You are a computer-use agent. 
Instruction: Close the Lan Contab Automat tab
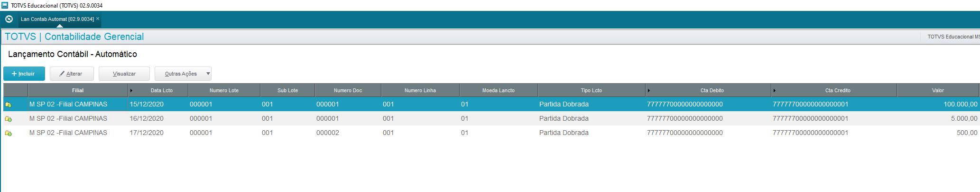click(98, 19)
